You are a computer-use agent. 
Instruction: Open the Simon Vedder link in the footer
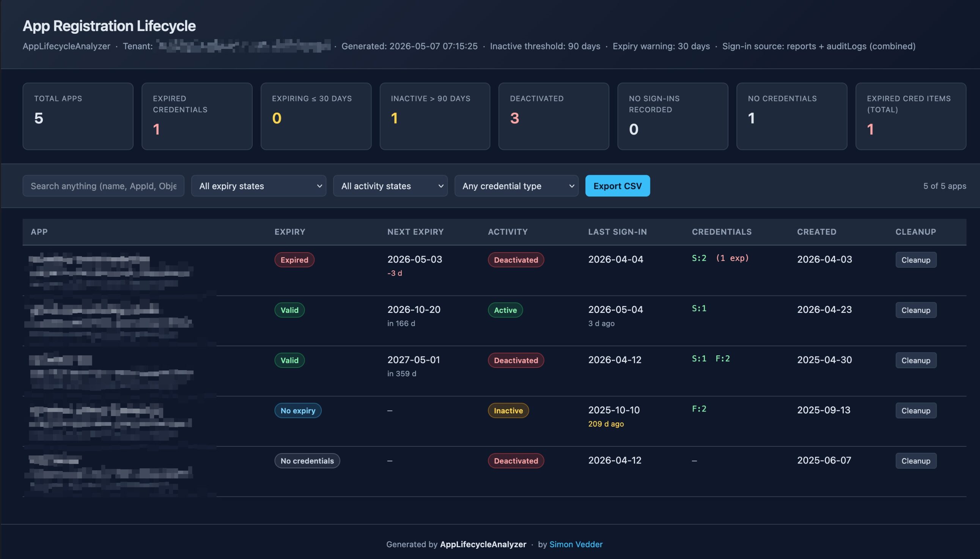(576, 544)
